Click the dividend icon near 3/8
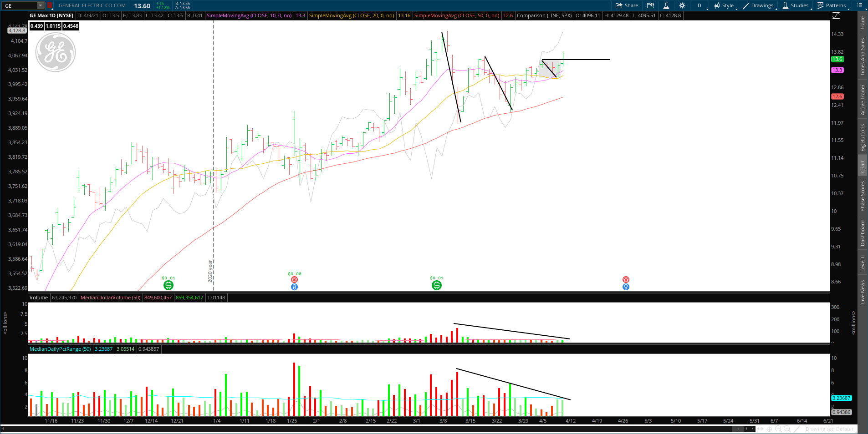Screen dimensions: 868x434 [x=436, y=285]
